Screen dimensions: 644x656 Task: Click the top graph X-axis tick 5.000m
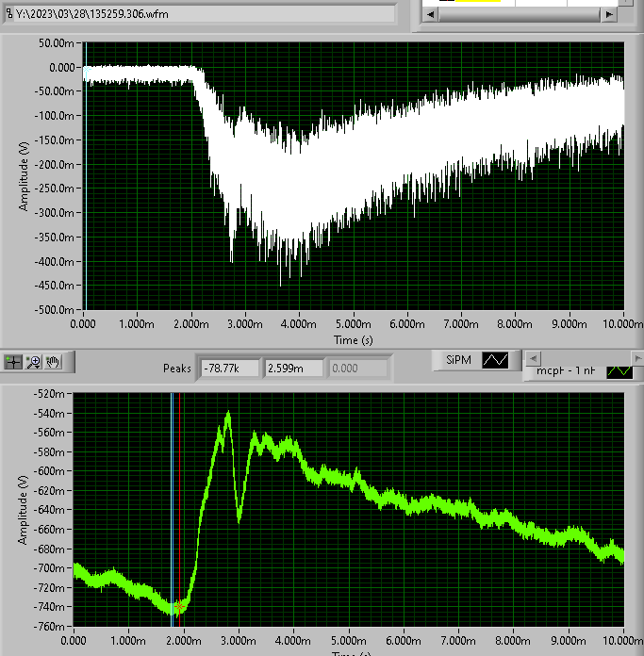pyautogui.click(x=354, y=324)
